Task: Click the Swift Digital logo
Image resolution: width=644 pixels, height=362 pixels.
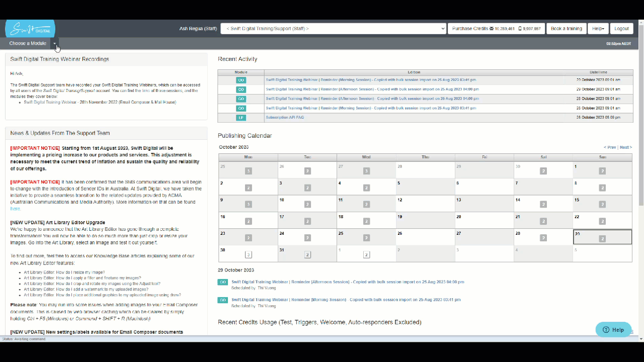Action: click(x=30, y=29)
